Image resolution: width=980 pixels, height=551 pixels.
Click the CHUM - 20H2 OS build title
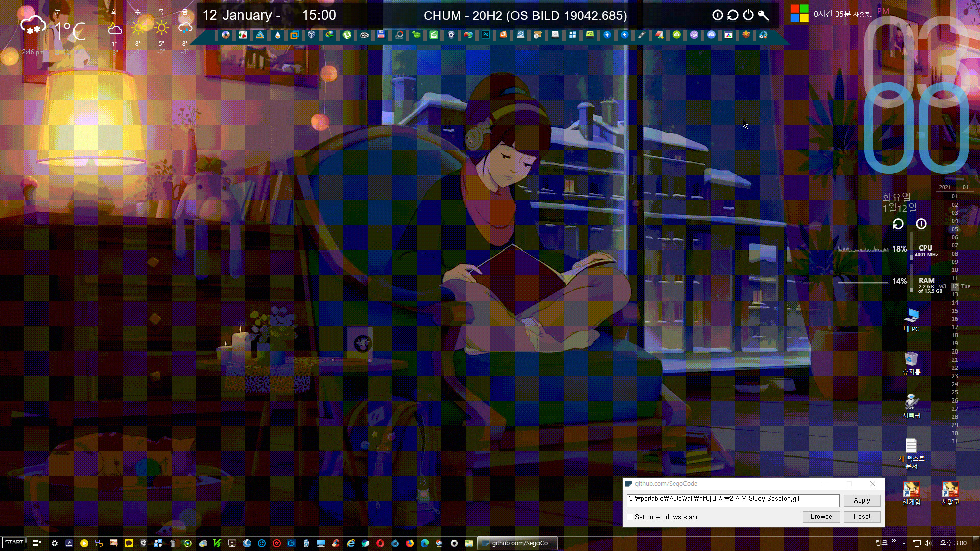point(525,15)
